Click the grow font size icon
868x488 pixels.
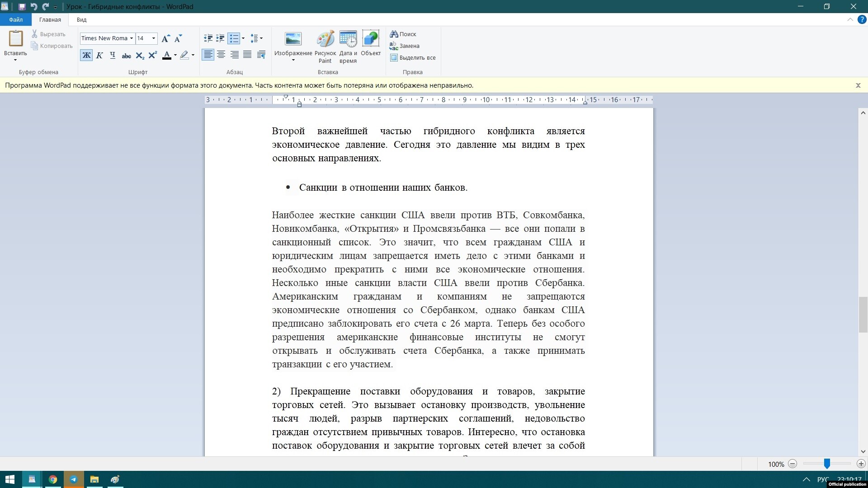(165, 38)
